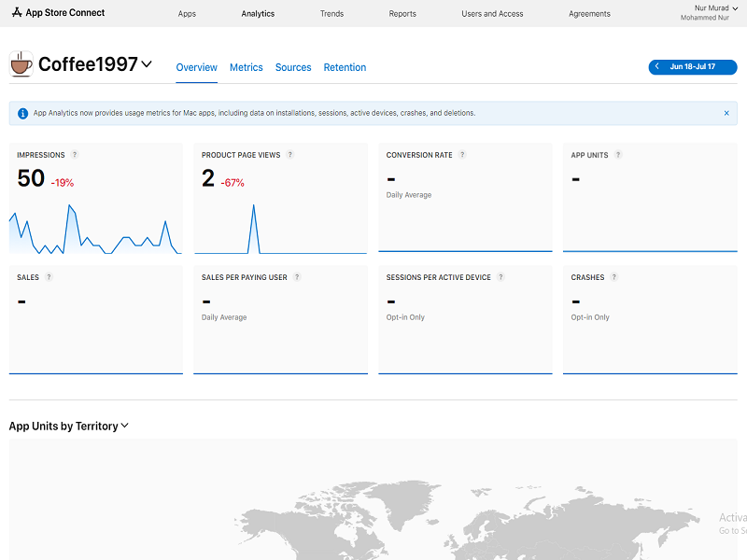The height and width of the screenshot is (560, 747).
Task: Click the help icon beside Sales
Action: pos(49,277)
